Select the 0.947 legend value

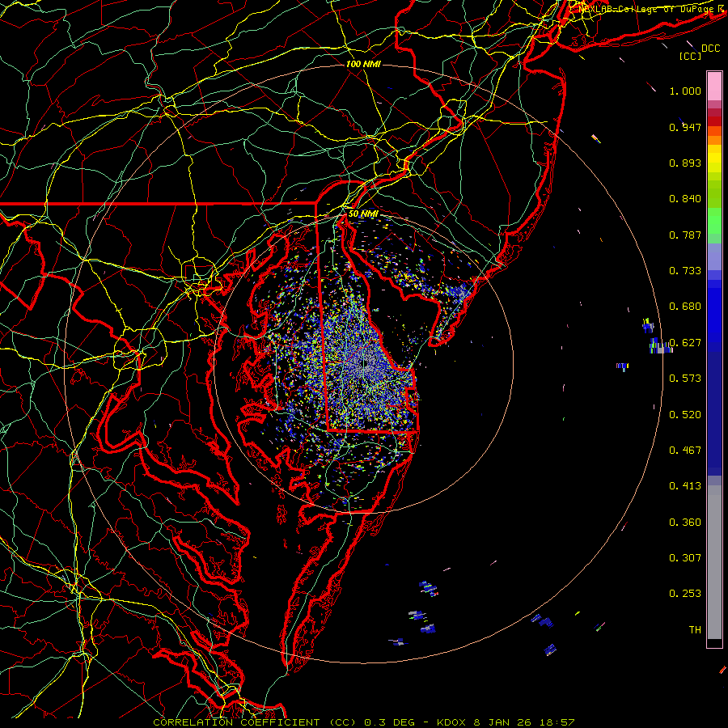[685, 127]
